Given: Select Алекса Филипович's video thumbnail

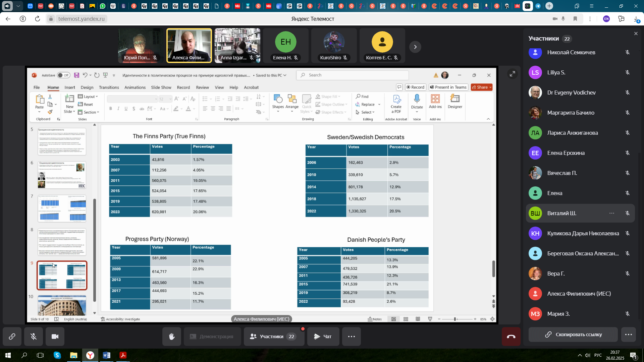Looking at the screenshot, I should coord(189,46).
